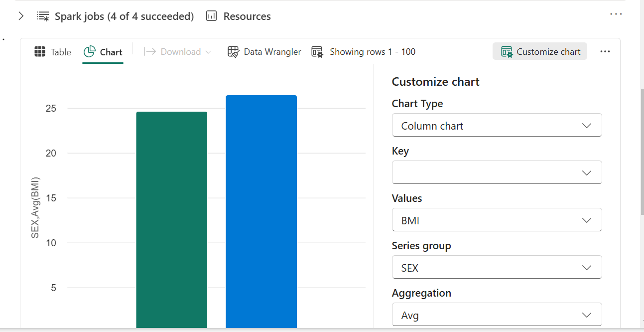Open the Values dropdown showing BMI
The image size is (644, 332).
pos(497,220)
